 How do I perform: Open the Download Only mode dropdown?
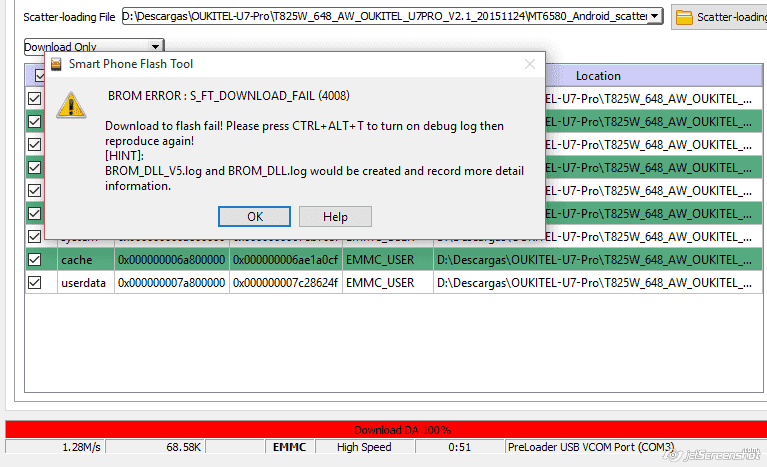point(155,47)
